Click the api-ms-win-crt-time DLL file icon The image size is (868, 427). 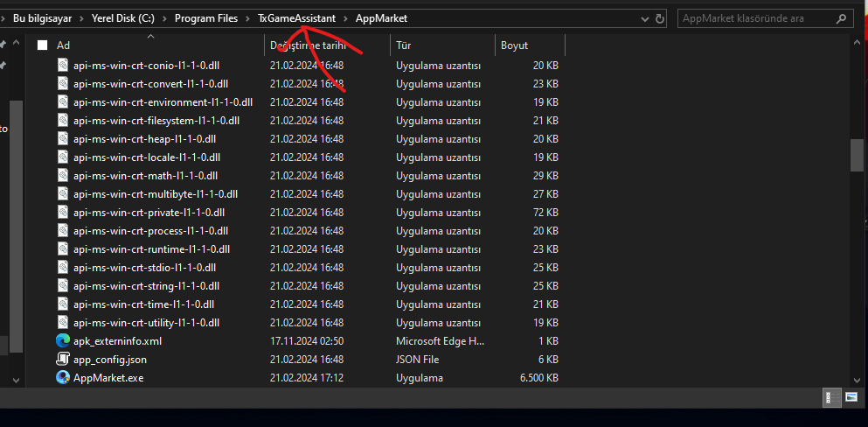63,304
